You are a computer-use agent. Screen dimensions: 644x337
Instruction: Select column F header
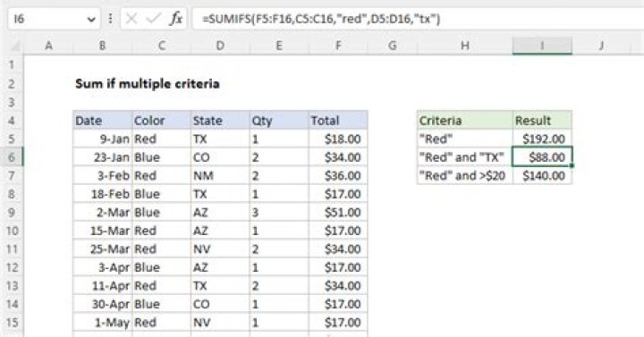point(338,46)
